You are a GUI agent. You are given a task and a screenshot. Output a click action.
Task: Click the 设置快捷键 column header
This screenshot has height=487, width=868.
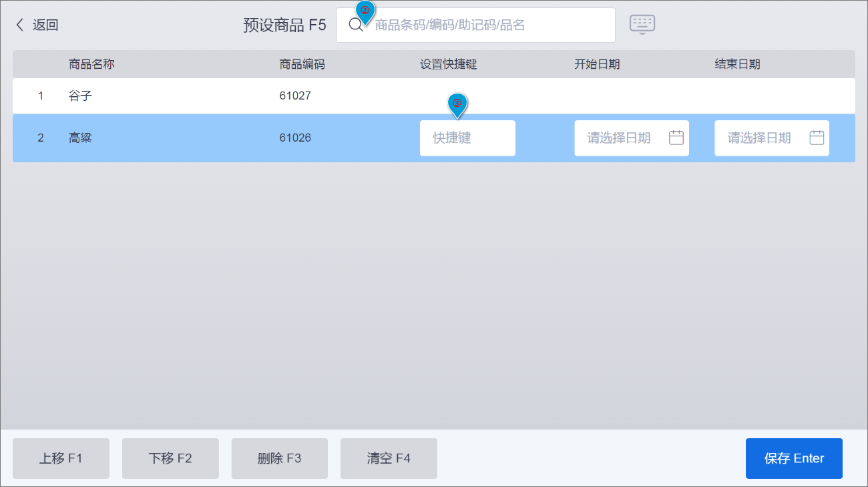(x=448, y=64)
